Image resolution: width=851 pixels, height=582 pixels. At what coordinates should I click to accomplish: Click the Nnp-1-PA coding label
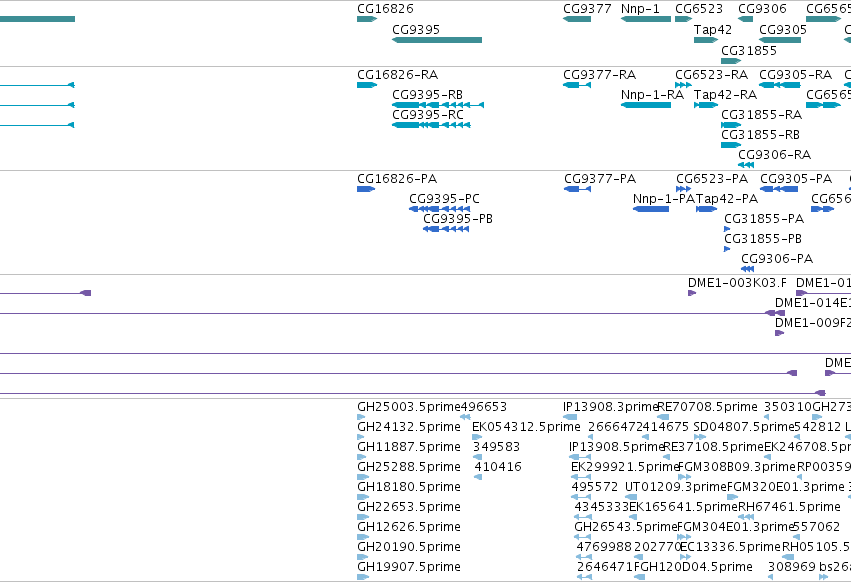coord(664,199)
